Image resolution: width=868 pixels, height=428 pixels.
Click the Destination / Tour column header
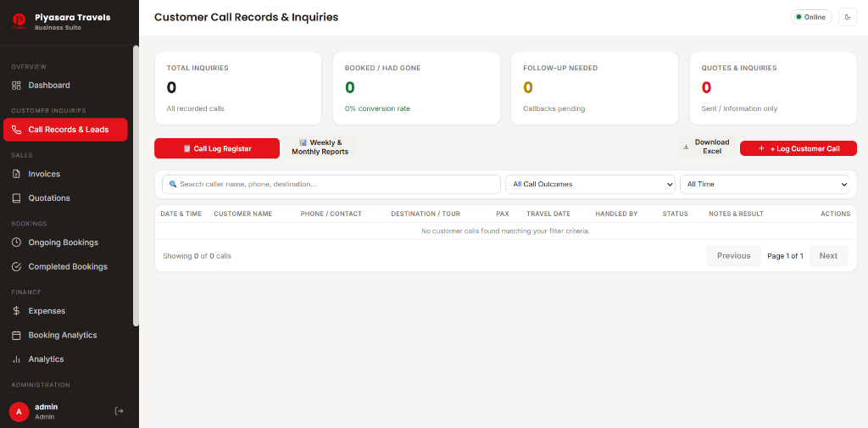pos(426,214)
